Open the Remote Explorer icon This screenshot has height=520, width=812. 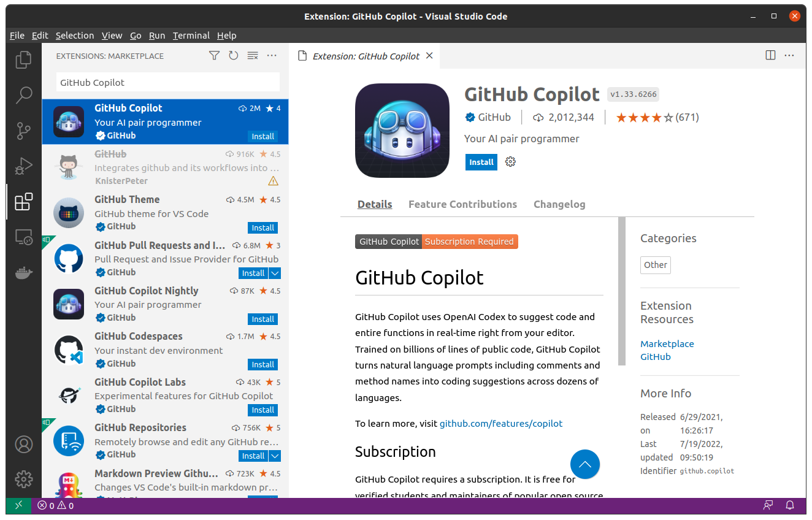coord(23,236)
